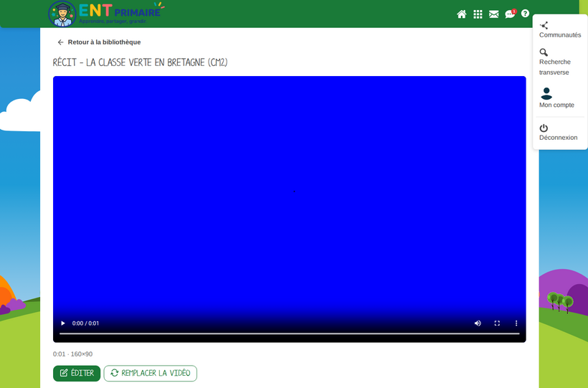Viewport: 588px width, 388px height.
Task: Open the home page icon
Action: click(x=462, y=14)
